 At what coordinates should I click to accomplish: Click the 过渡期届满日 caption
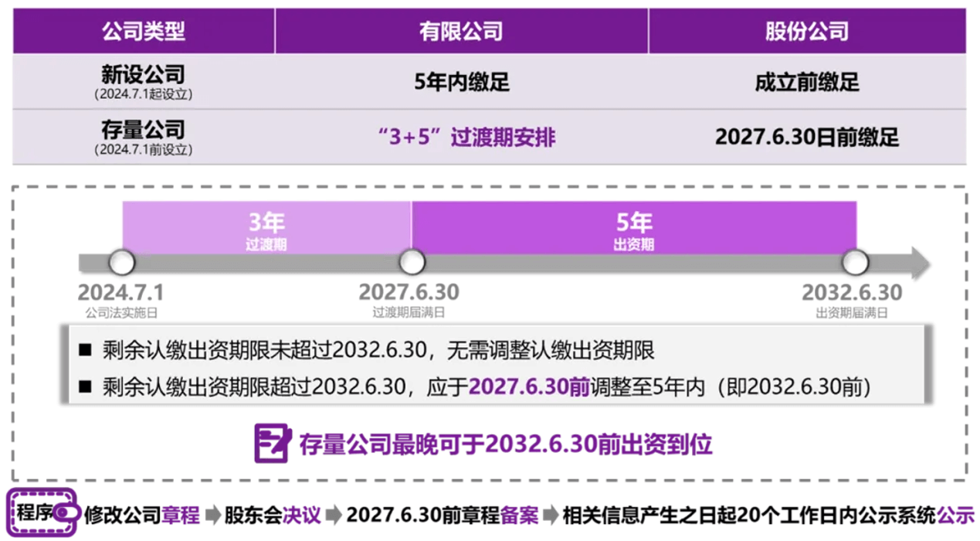tap(409, 313)
